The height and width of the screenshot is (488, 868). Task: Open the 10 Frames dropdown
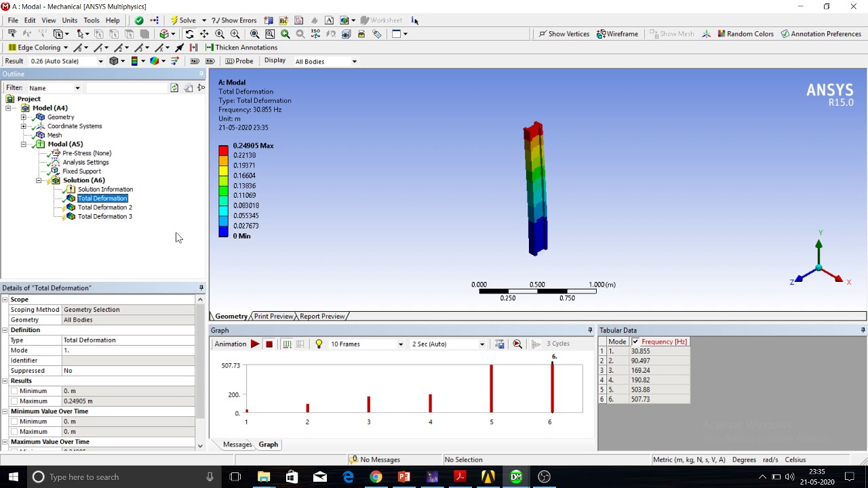pos(401,344)
